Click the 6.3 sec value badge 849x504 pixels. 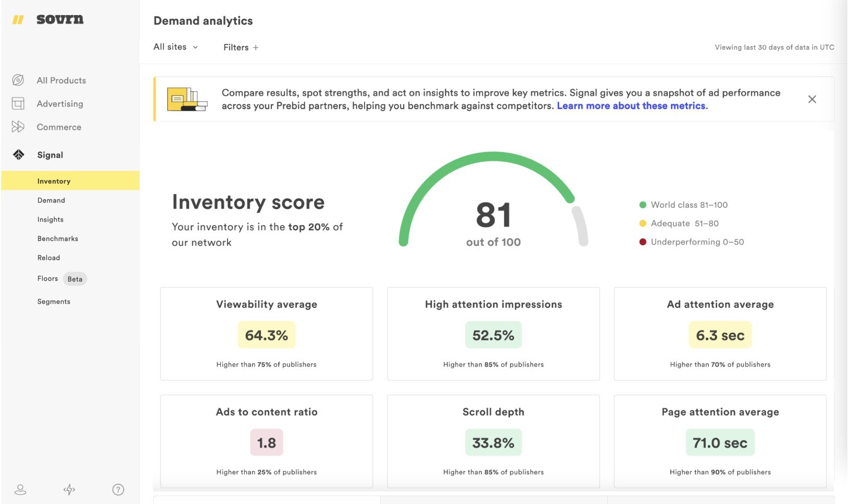tap(720, 335)
